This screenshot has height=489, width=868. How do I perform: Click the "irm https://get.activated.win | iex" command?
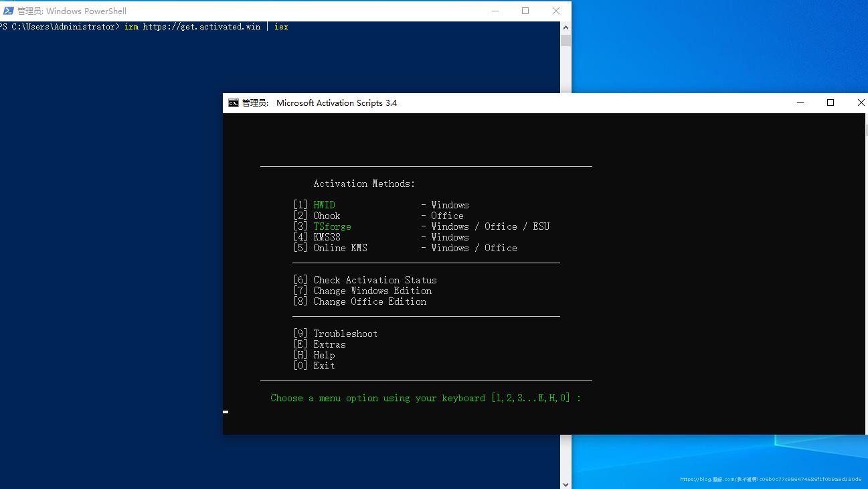(206, 27)
